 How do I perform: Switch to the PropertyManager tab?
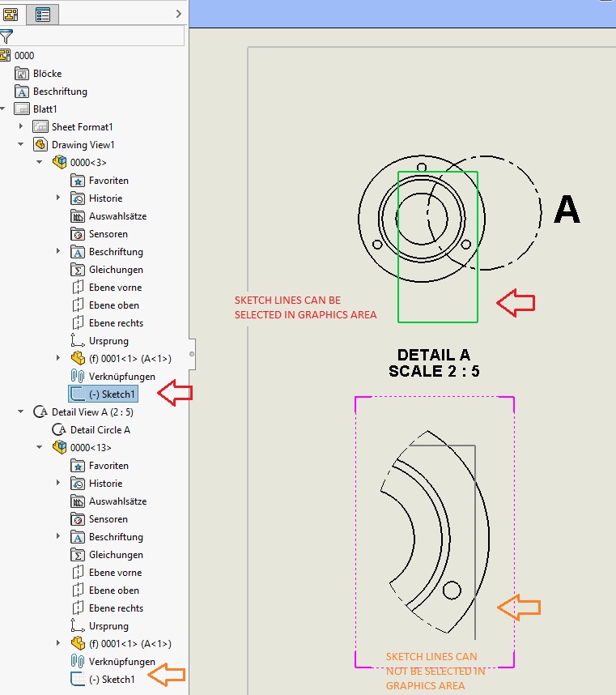point(43,15)
